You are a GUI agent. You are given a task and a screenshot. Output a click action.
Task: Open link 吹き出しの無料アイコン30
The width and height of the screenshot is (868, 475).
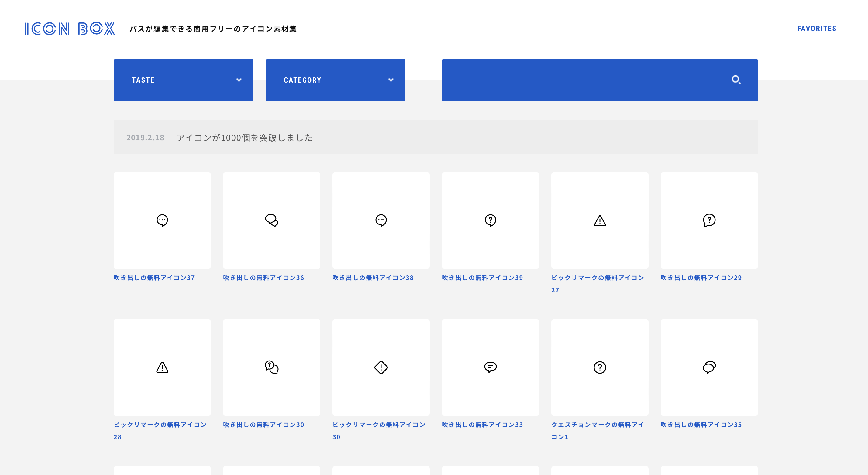tap(263, 425)
